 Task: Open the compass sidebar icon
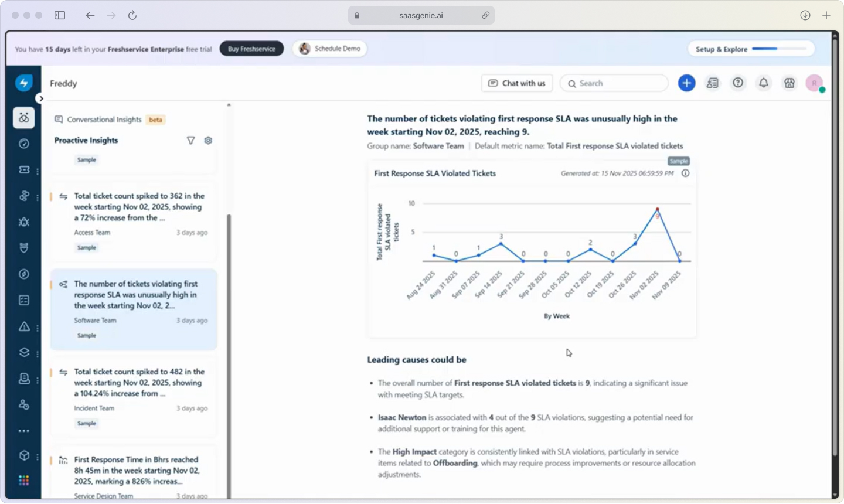point(24,274)
